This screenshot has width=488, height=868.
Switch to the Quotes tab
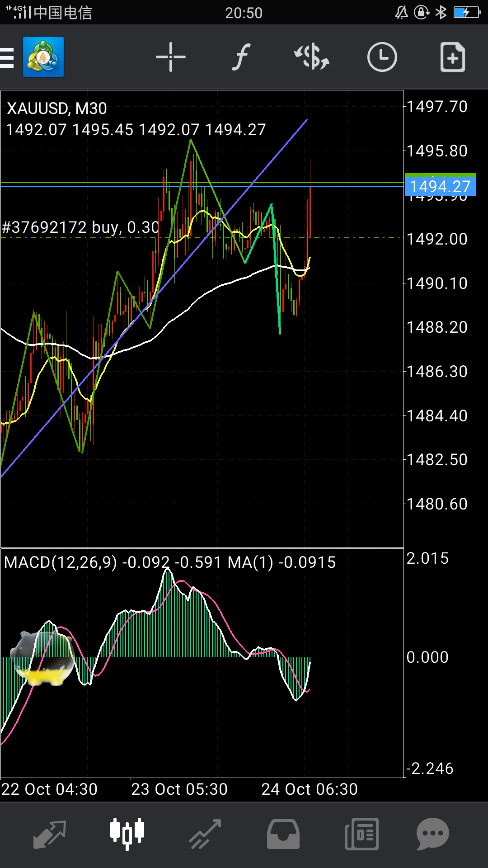click(50, 834)
